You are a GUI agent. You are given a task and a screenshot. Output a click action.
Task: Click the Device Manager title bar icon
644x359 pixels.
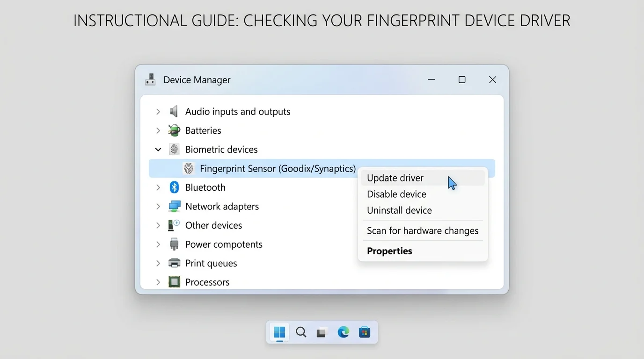coord(150,79)
